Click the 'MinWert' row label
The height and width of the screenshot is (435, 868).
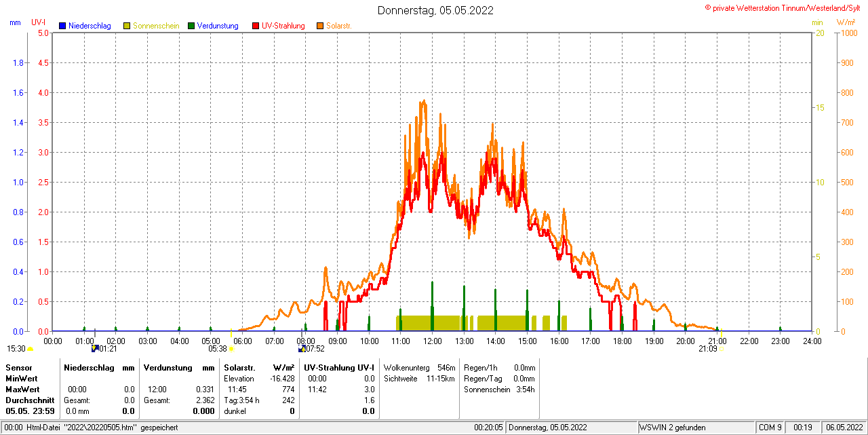click(22, 378)
